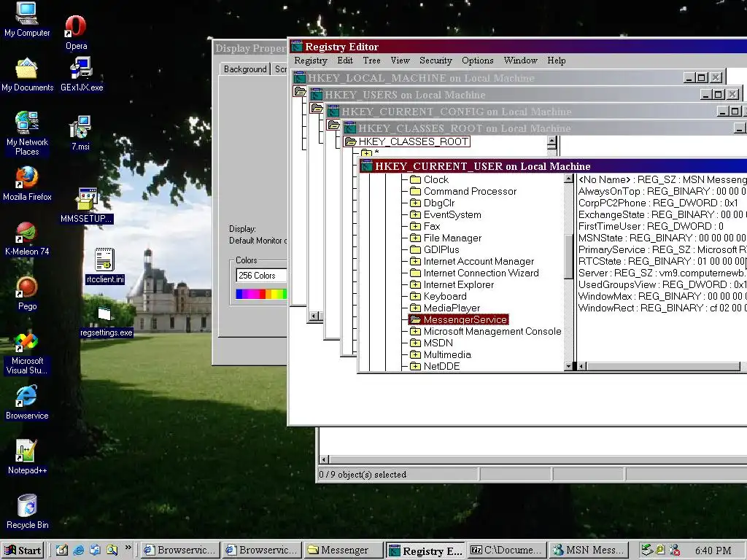The image size is (747, 560).
Task: Open the Tree menu
Action: [371, 61]
